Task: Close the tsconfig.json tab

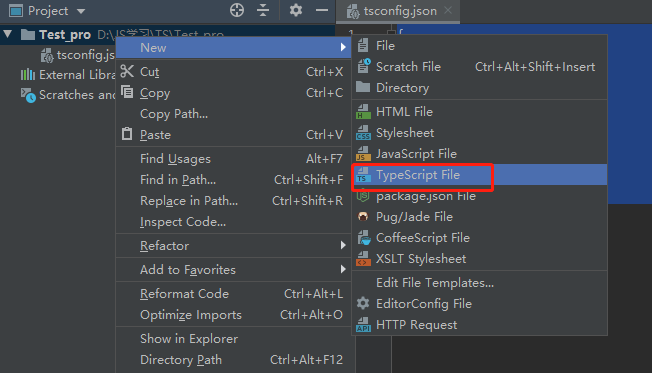Action: tap(448, 10)
